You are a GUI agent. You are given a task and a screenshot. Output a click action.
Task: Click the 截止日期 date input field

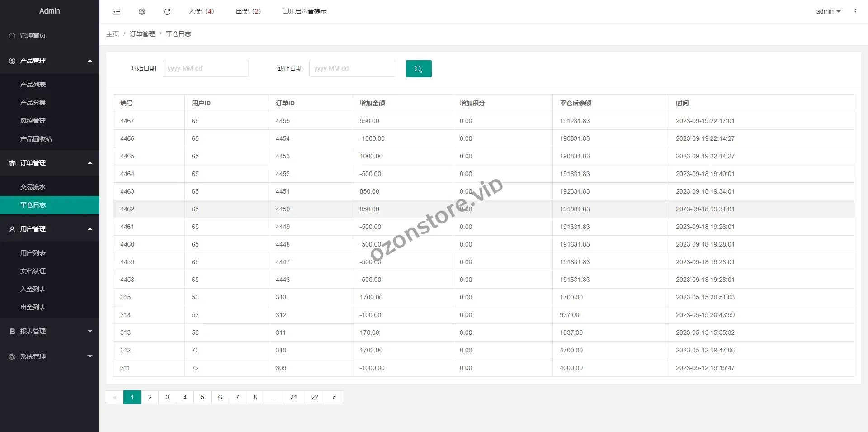[352, 68]
